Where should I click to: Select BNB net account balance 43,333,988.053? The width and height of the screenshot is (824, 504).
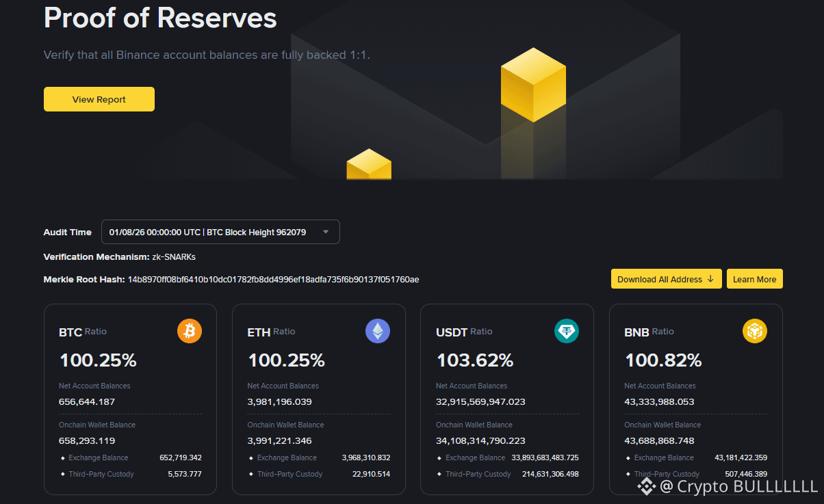click(x=659, y=401)
